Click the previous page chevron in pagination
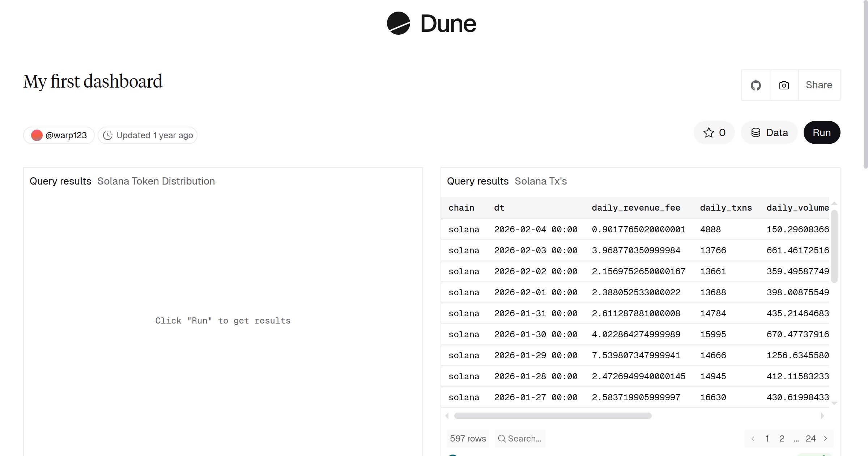 [753, 438]
